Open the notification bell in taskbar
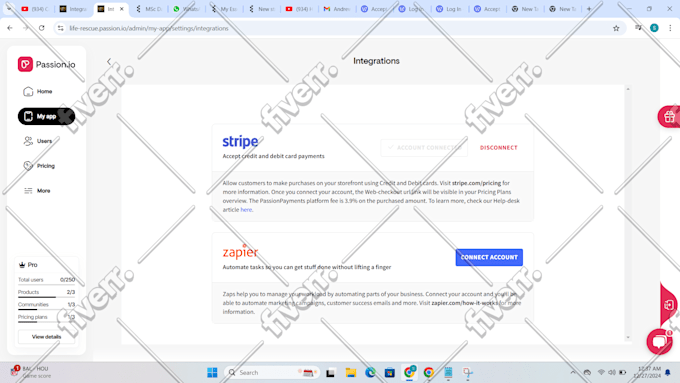Viewport: 680px width, 383px height. (x=667, y=372)
